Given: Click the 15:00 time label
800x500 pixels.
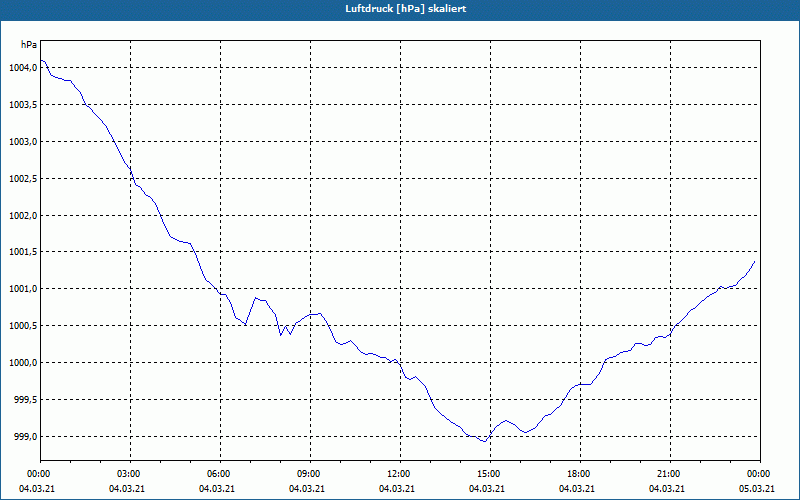Looking at the screenshot, I should pyautogui.click(x=490, y=474).
